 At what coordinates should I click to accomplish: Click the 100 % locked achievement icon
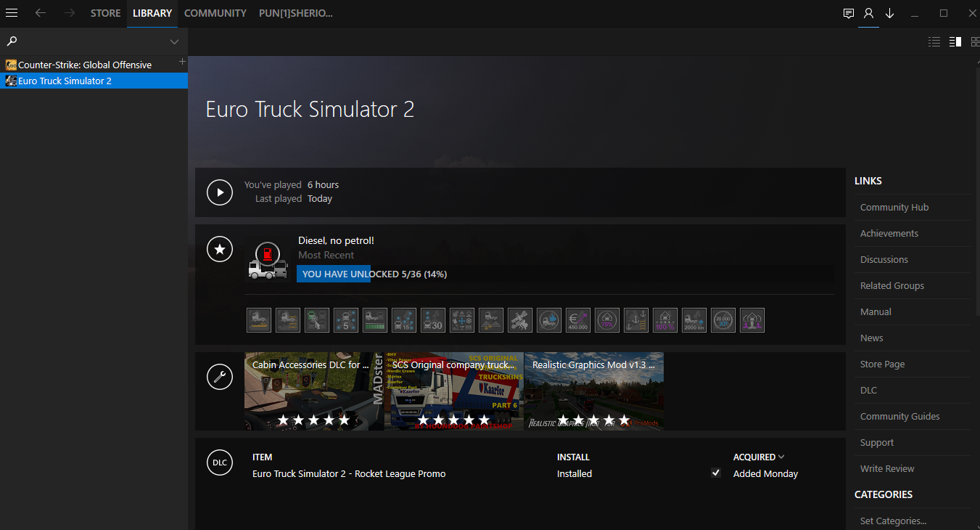(x=665, y=320)
